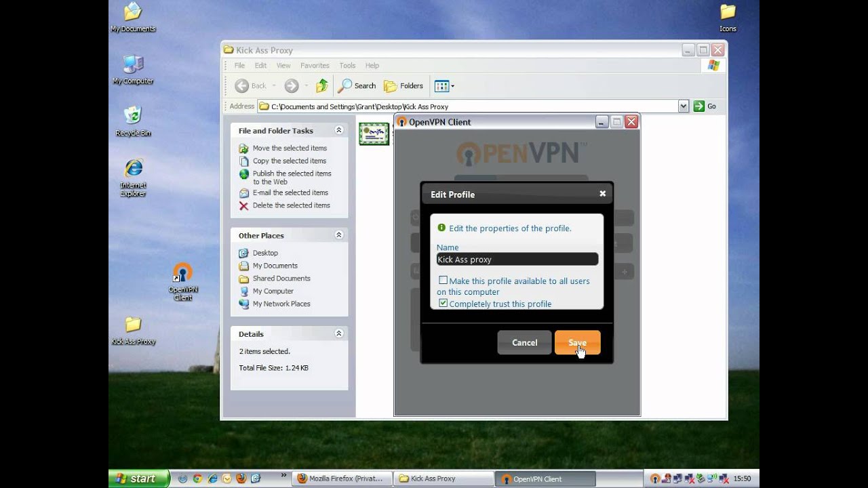This screenshot has width=868, height=488.
Task: Switch to Kick Ass Proxy taskbar button
Action: 443,479
